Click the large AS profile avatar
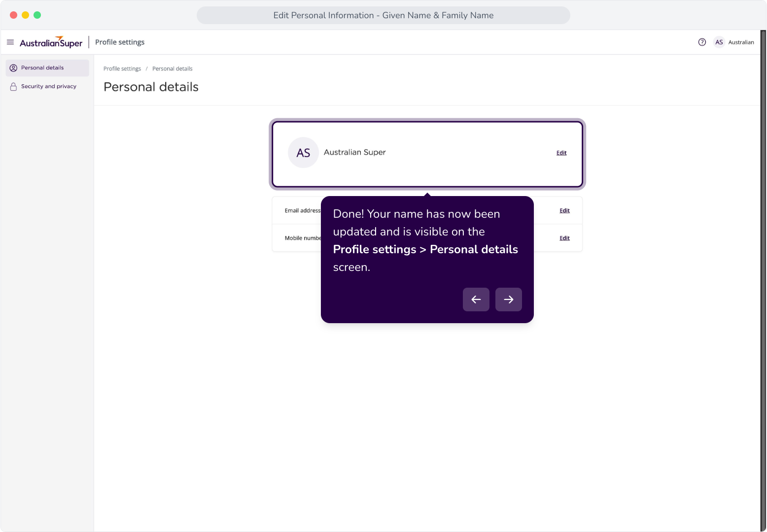The image size is (767, 532). 303,153
